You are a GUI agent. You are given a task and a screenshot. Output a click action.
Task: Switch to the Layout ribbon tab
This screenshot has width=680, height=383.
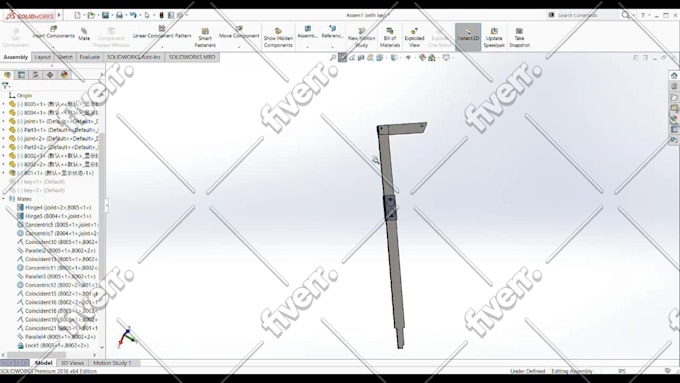pos(42,57)
